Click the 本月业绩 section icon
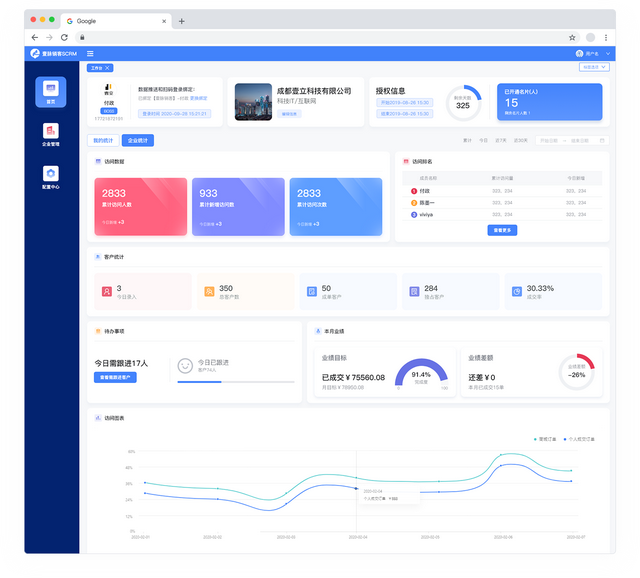The image size is (640, 578). [318, 331]
